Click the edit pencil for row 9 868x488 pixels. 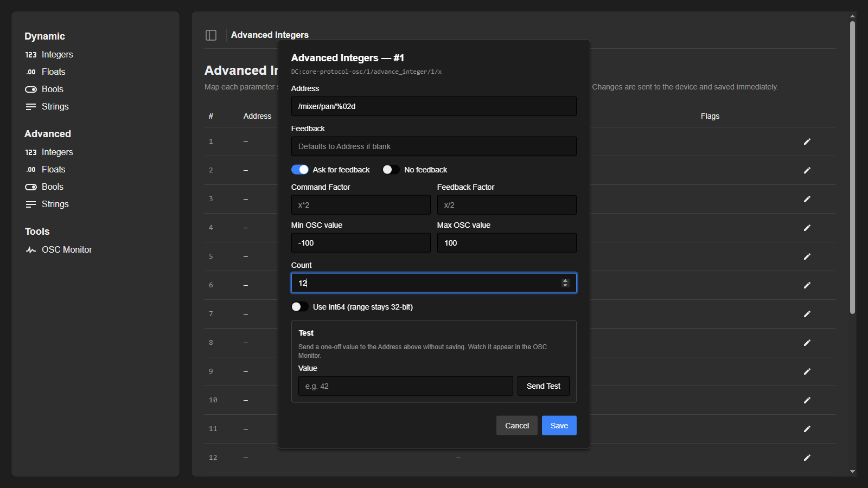(x=807, y=371)
